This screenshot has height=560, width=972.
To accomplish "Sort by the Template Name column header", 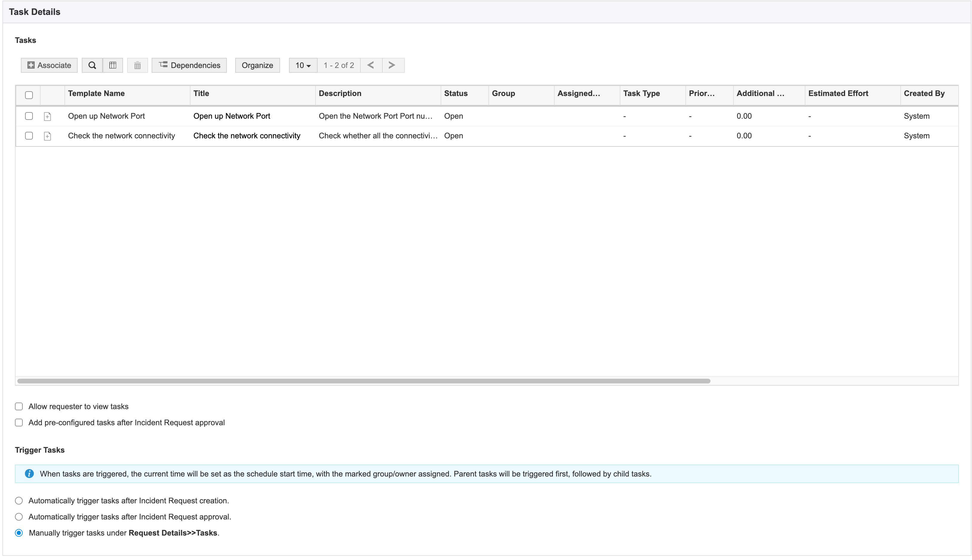I will pos(96,93).
